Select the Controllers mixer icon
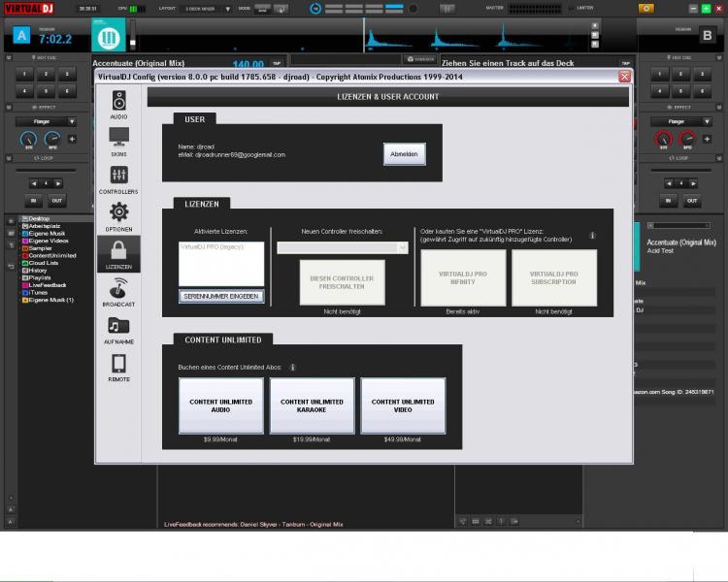 118,178
